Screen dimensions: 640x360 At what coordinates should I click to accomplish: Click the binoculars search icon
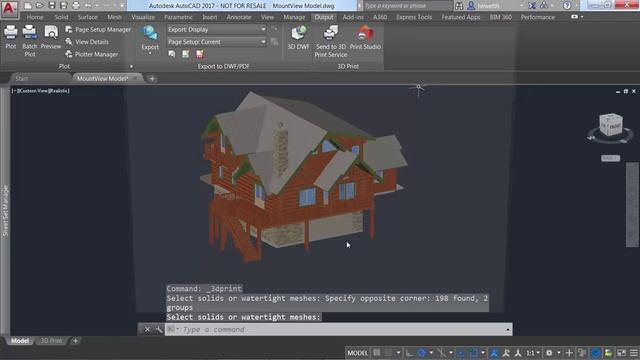459,6
